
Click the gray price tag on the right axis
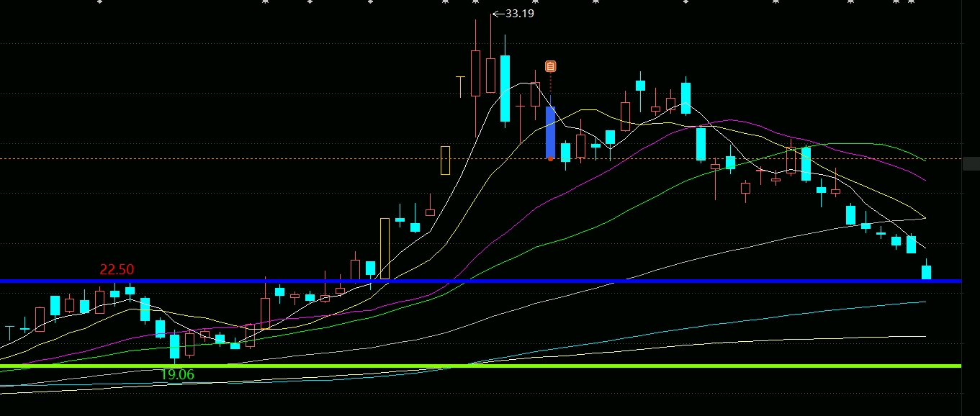971,164
